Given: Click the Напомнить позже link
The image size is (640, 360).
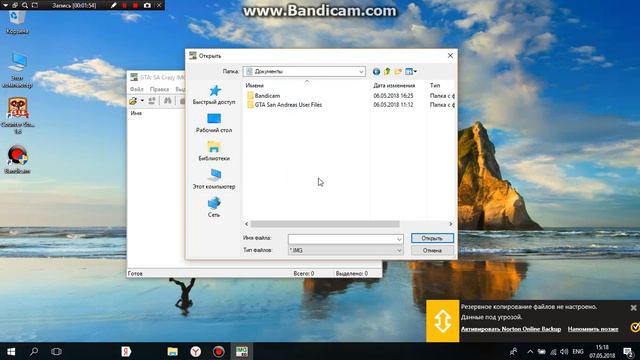Looking at the screenshot, I should (593, 329).
